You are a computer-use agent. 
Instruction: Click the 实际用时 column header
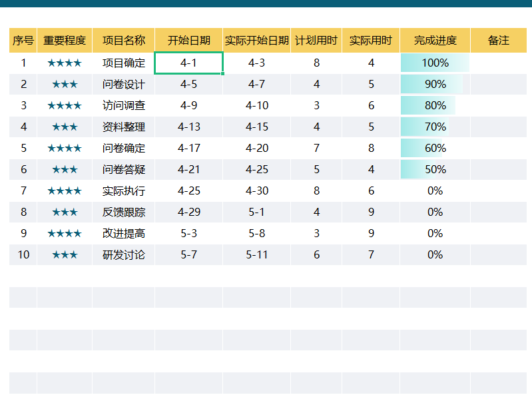point(370,41)
